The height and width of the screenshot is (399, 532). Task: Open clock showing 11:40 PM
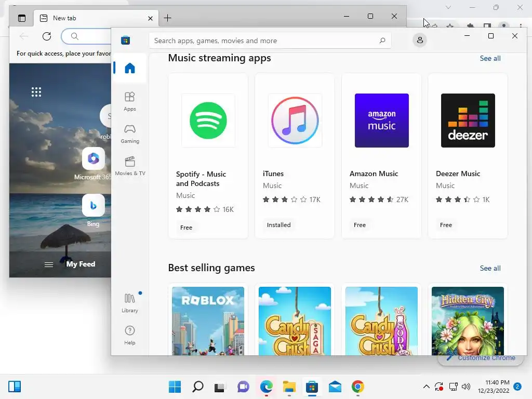[x=494, y=387]
